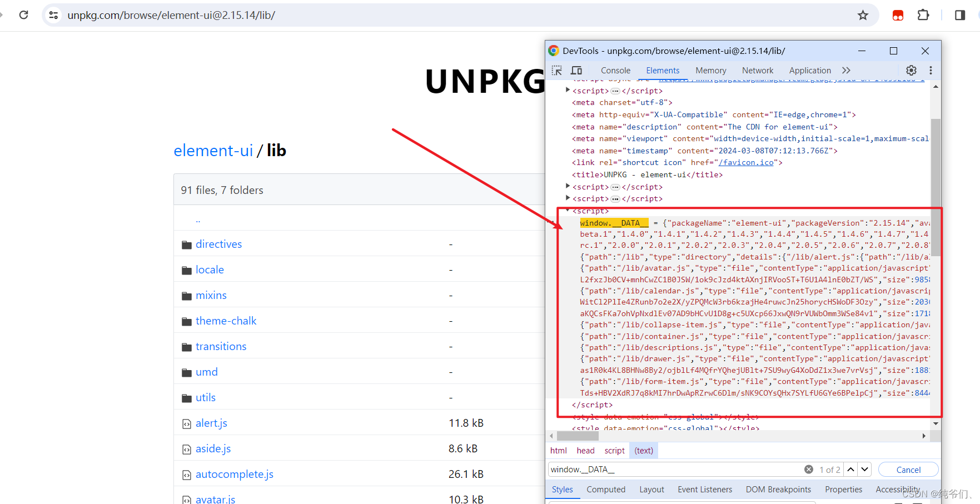The height and width of the screenshot is (504, 980).
Task: Open DevTools settings gear
Action: click(911, 71)
